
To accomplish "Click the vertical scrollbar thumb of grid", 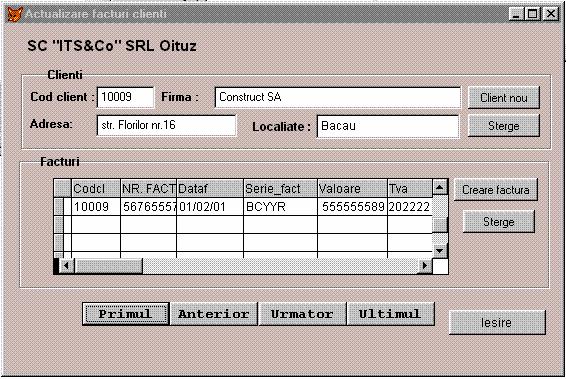I will tap(440, 225).
